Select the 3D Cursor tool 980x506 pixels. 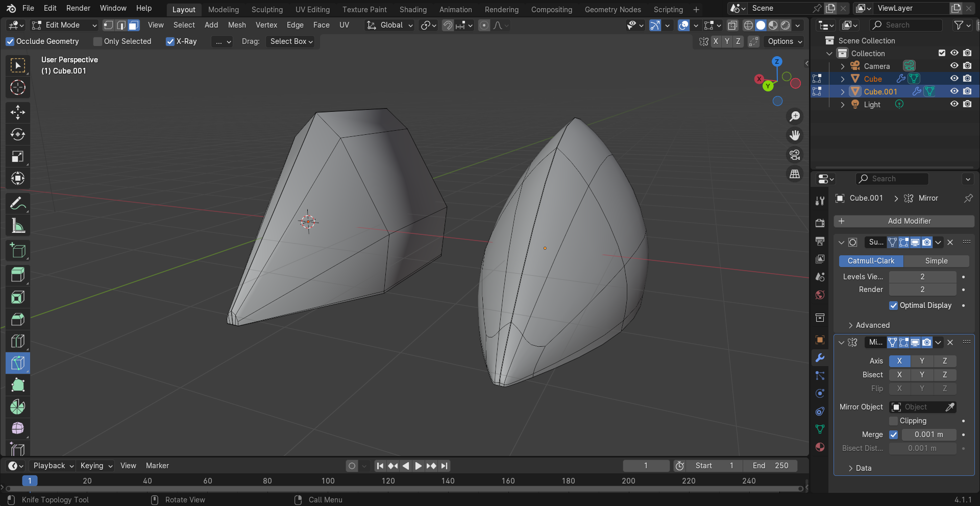[18, 87]
